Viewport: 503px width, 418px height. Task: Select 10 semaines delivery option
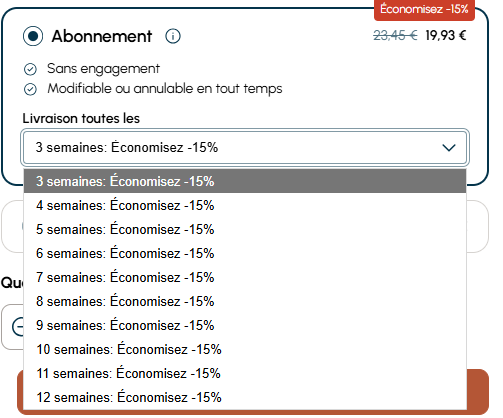pyautogui.click(x=245, y=349)
